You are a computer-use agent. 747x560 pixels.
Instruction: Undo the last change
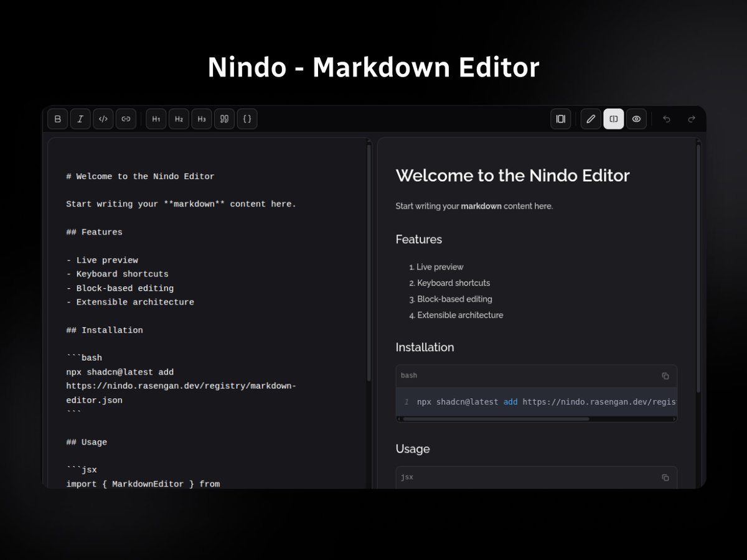(667, 119)
